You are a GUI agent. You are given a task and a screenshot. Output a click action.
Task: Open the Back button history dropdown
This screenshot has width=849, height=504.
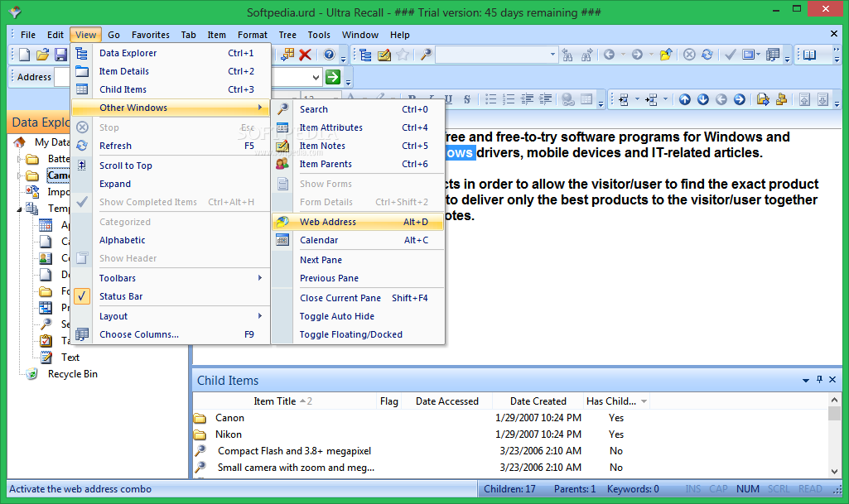[623, 55]
